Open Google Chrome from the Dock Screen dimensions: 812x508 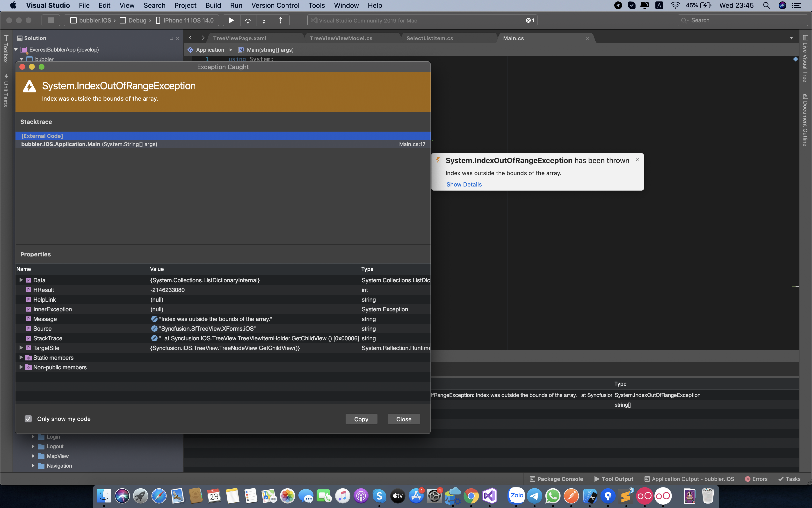coord(471,496)
